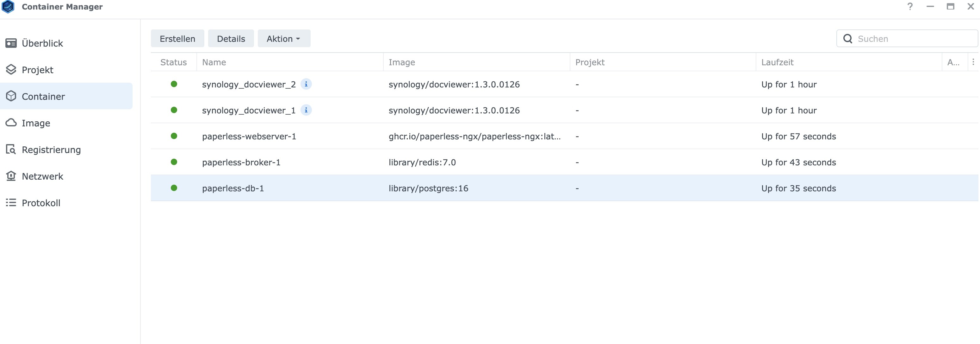The image size is (980, 344).
Task: Click the Registrierung search icon
Action: [11, 149]
